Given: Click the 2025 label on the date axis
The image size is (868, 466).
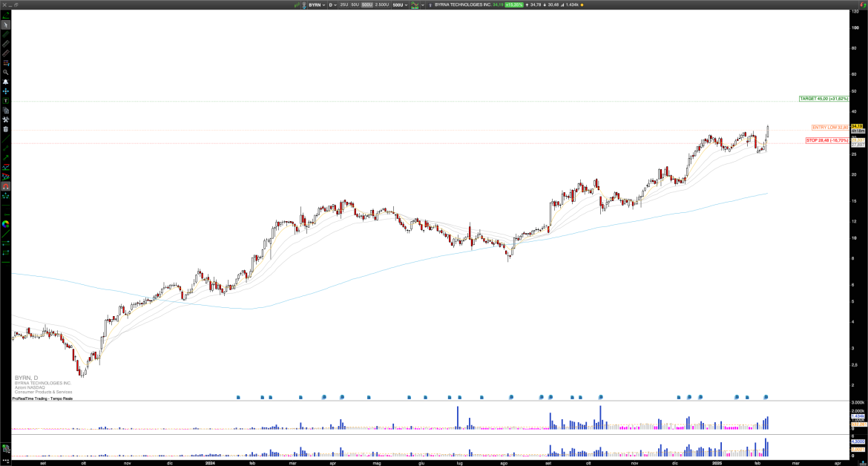Looking at the screenshot, I should click(717, 462).
